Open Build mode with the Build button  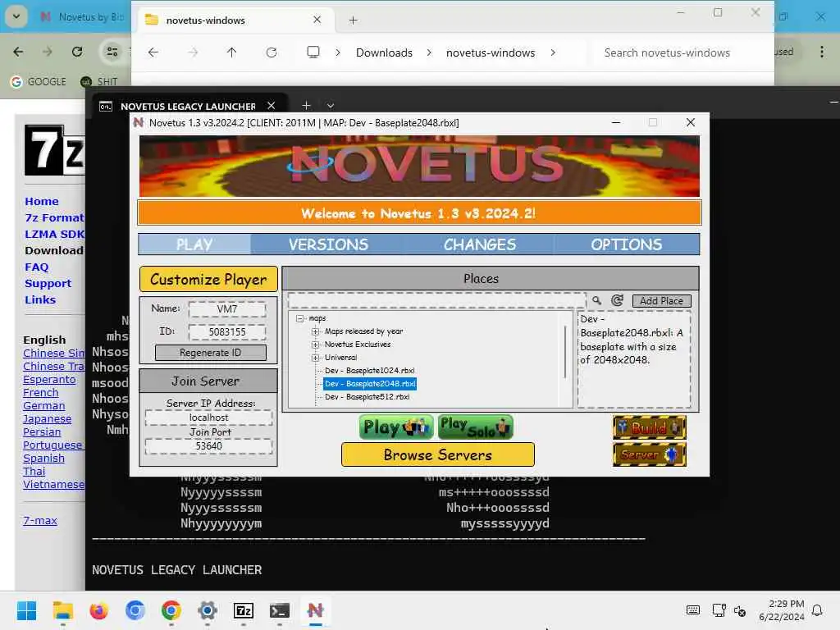[650, 427]
